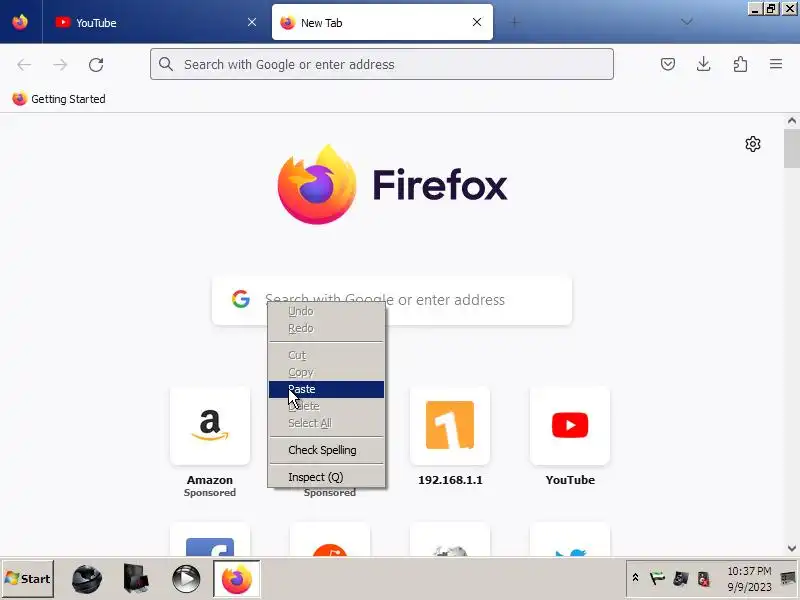Viewport: 800px width, 600px height.
Task: Choose Redo from context menu
Action: point(326,329)
